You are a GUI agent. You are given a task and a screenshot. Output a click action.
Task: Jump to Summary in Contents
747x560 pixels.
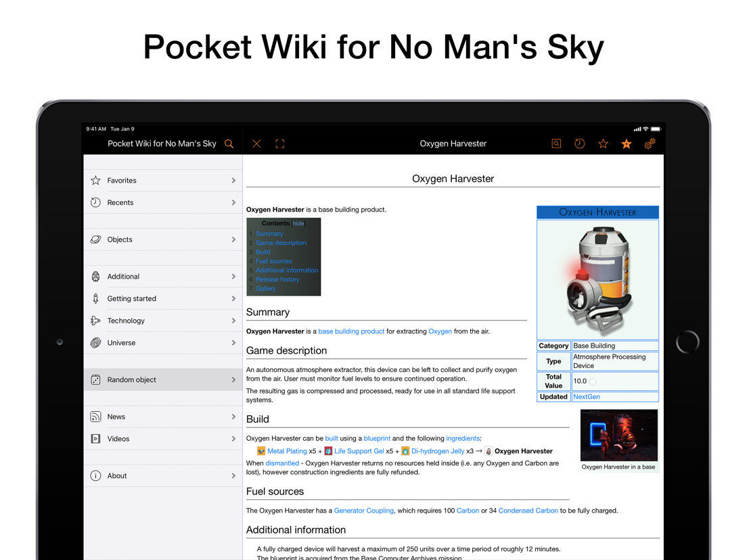[x=269, y=234]
